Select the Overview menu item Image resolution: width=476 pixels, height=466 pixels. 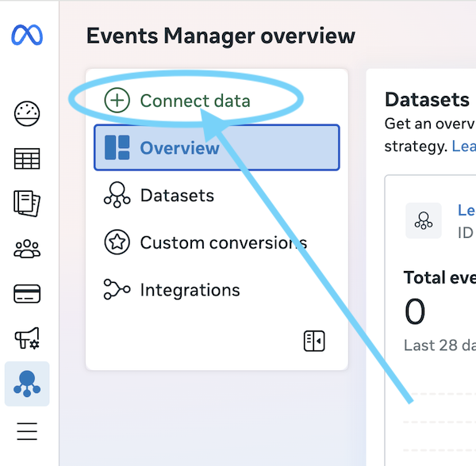(x=217, y=147)
